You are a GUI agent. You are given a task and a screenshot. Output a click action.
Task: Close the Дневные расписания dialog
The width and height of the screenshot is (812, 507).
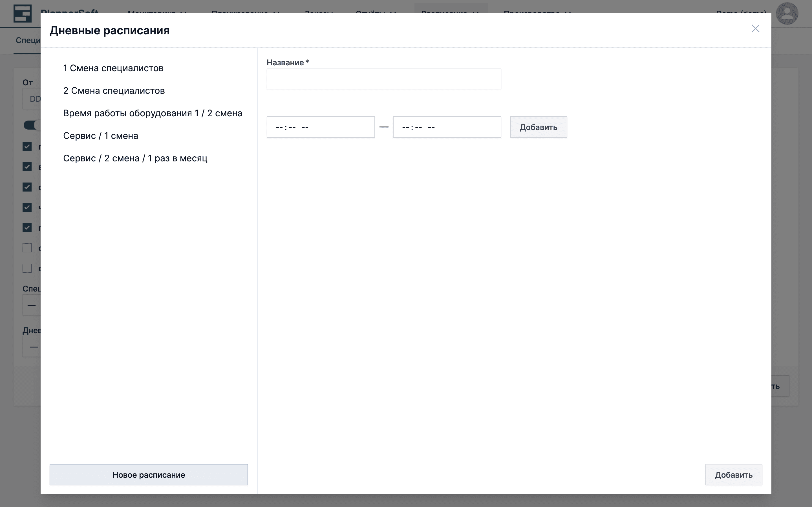click(x=755, y=28)
